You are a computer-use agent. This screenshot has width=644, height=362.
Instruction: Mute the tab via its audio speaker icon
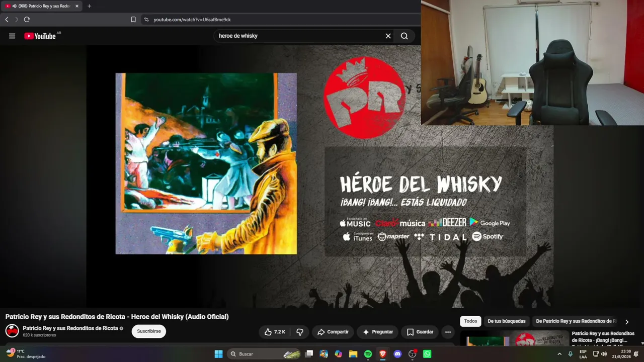(x=14, y=6)
